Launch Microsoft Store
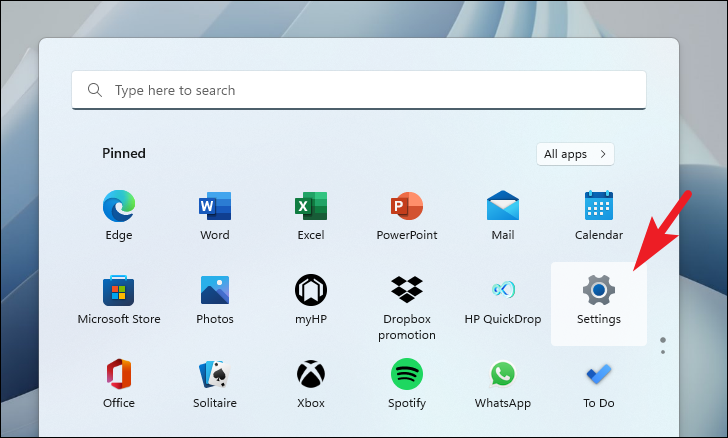The image size is (728, 438). (x=119, y=299)
